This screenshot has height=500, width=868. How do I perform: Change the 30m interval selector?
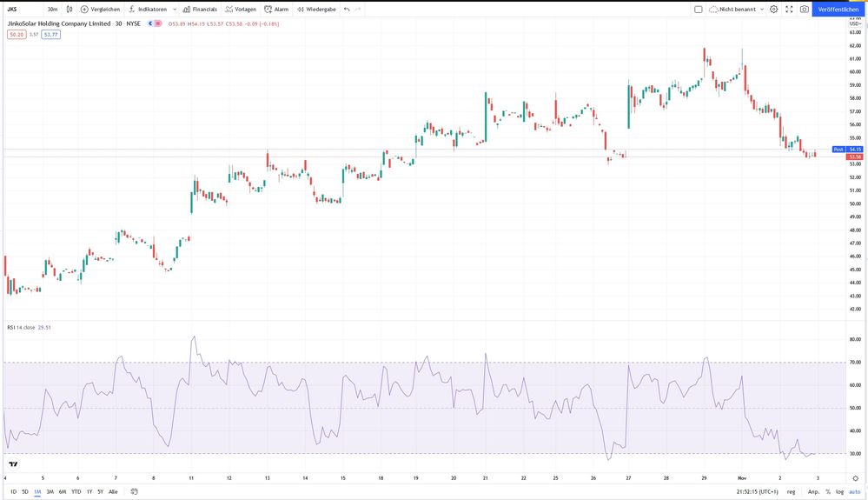pyautogui.click(x=53, y=9)
